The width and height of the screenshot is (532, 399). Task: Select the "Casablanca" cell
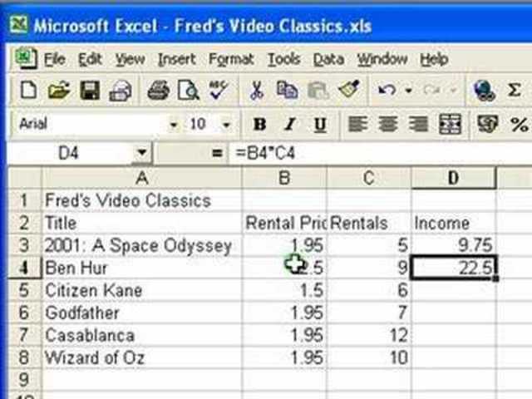coord(142,335)
